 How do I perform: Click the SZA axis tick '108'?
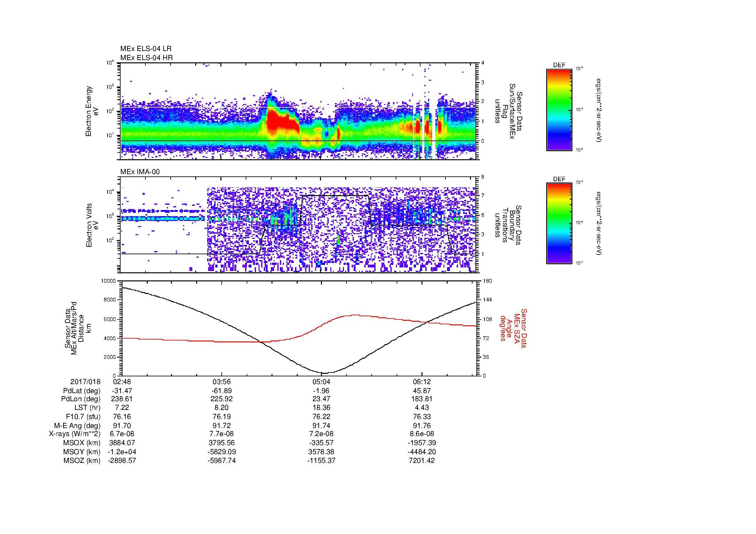[487, 319]
